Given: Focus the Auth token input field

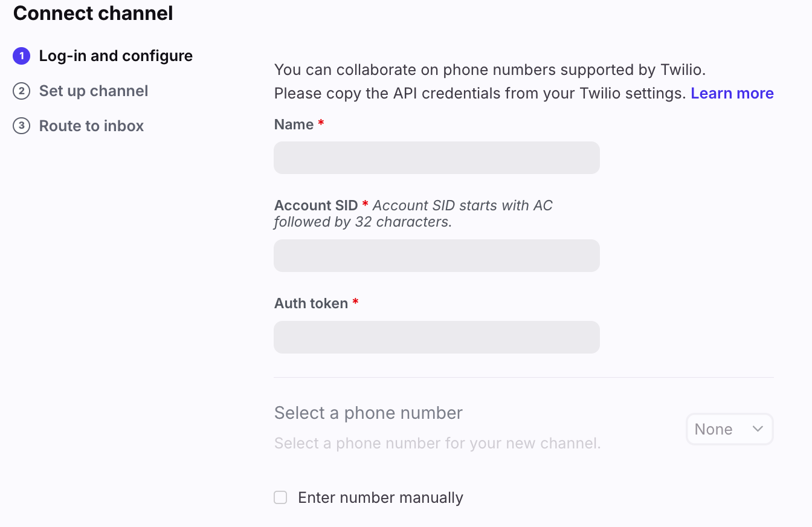Looking at the screenshot, I should (x=436, y=337).
